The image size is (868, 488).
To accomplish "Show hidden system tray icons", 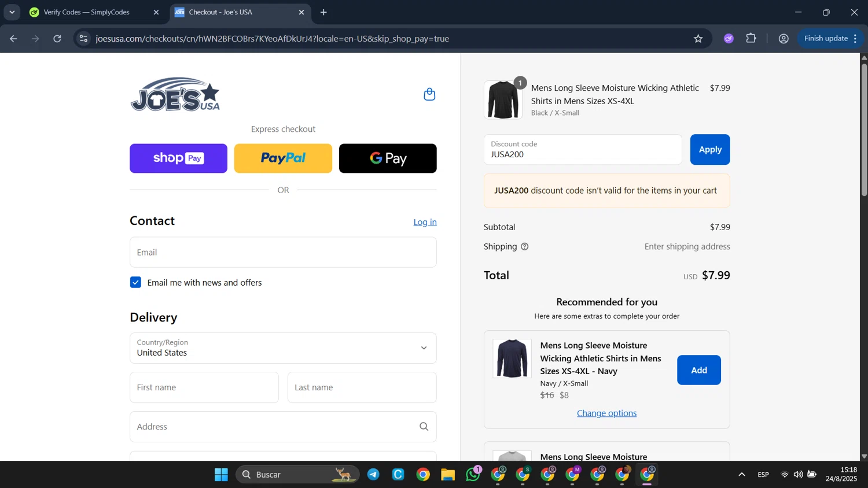I will tap(742, 475).
